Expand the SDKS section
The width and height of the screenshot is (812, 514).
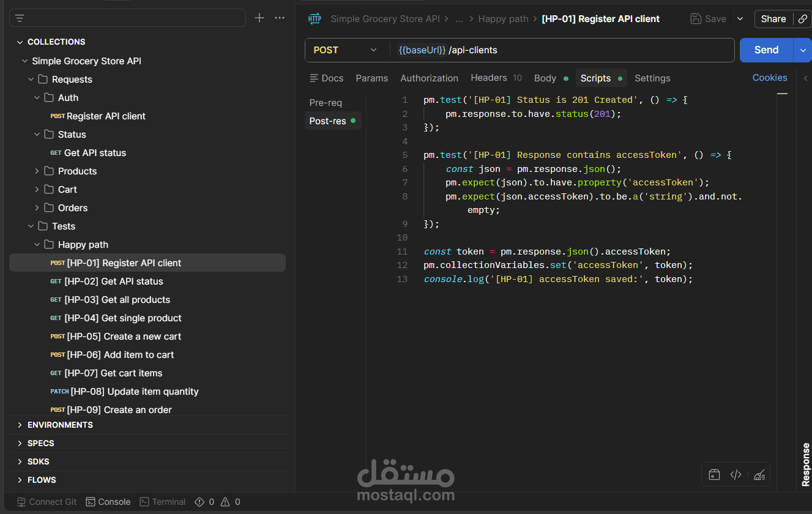20,461
